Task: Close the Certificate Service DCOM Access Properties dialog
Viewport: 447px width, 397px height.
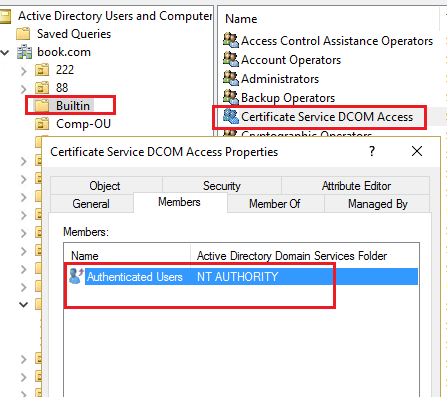Action: click(417, 151)
